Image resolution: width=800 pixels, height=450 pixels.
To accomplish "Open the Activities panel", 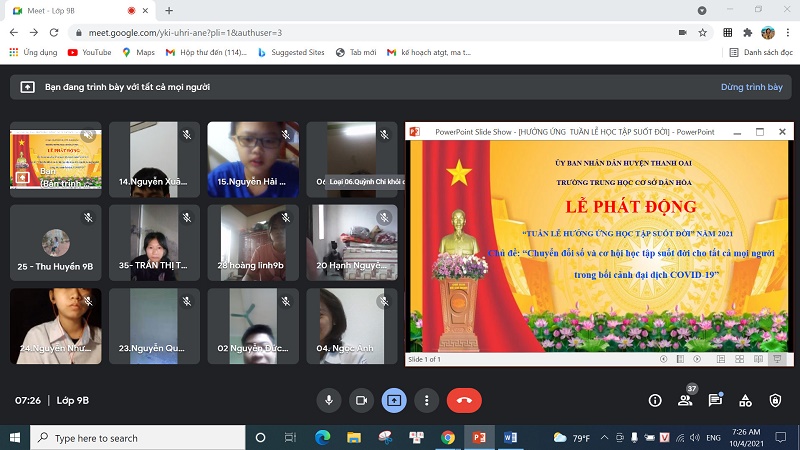I will [x=745, y=400].
